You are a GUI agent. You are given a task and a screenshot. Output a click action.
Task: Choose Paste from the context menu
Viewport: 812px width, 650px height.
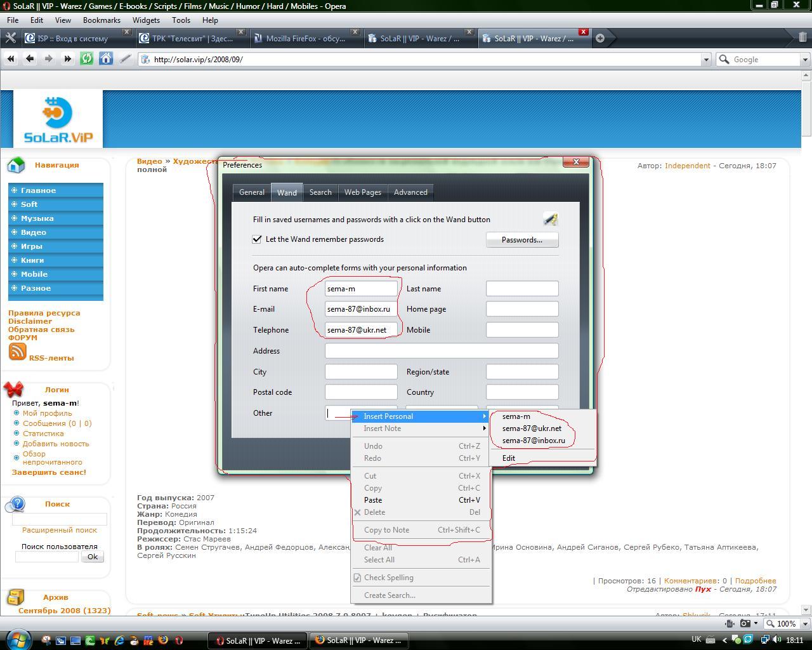pyautogui.click(x=421, y=500)
